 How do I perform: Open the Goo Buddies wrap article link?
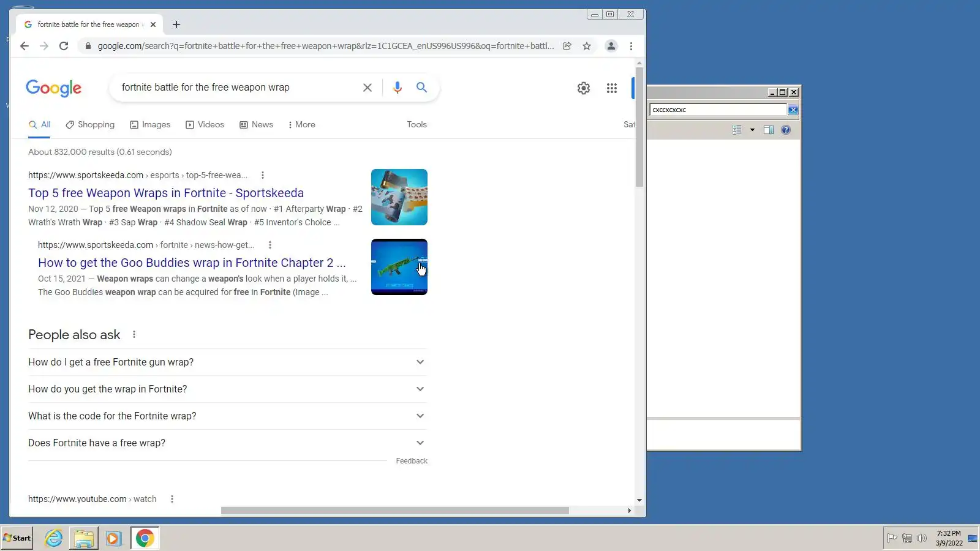click(x=192, y=263)
